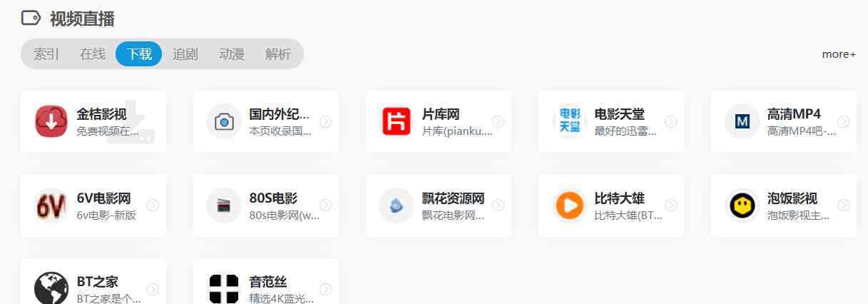
Task: Click the 飘花资源网 blue icon
Action: (397, 206)
